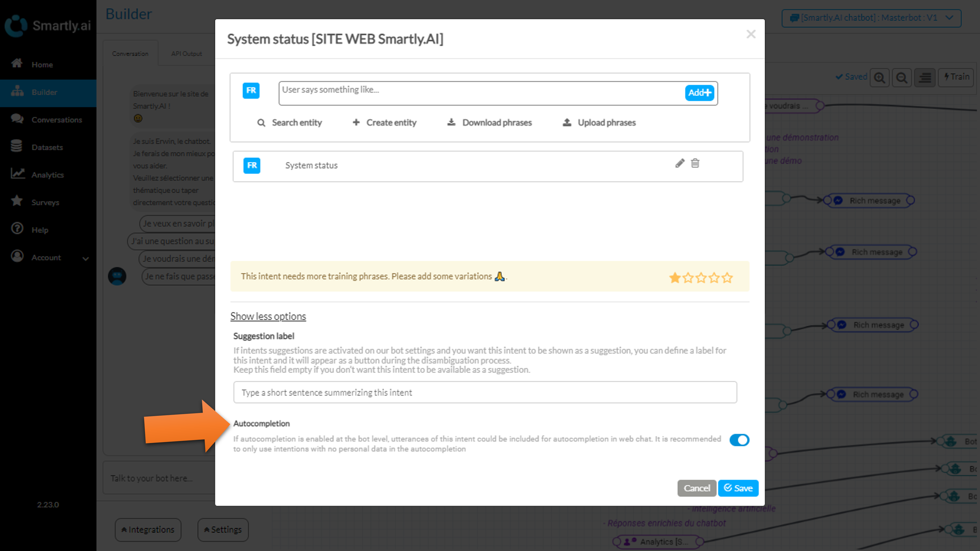Screen dimensions: 980x551
Task: Click the FR language badge next to input
Action: (x=251, y=91)
